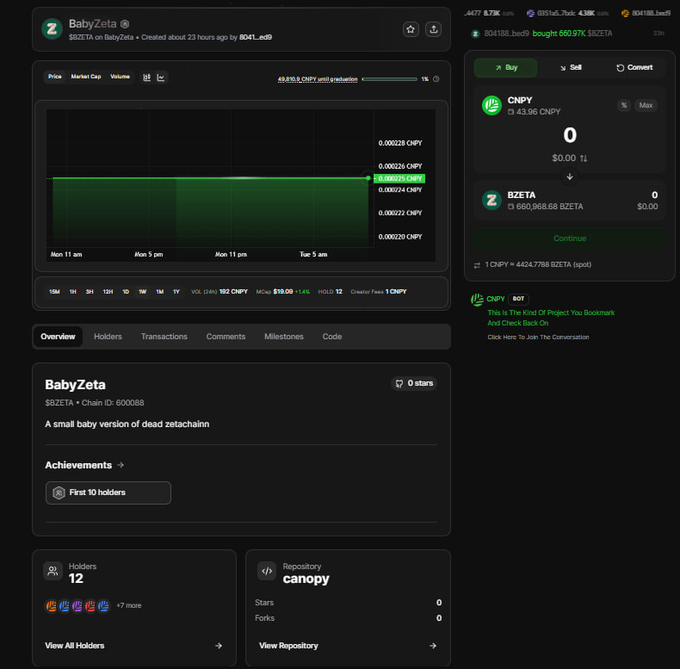Click the swap icon beside the 1 CNPY spot rate
The image size is (680, 669).
[x=477, y=265]
